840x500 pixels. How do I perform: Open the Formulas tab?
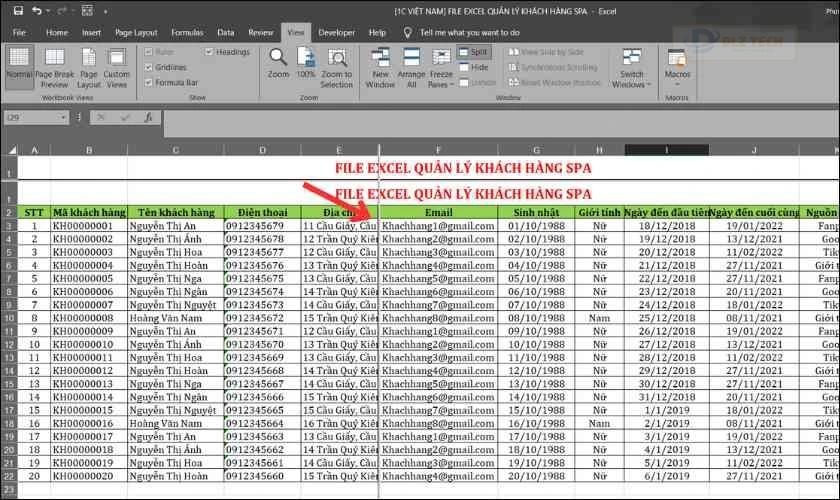click(187, 33)
